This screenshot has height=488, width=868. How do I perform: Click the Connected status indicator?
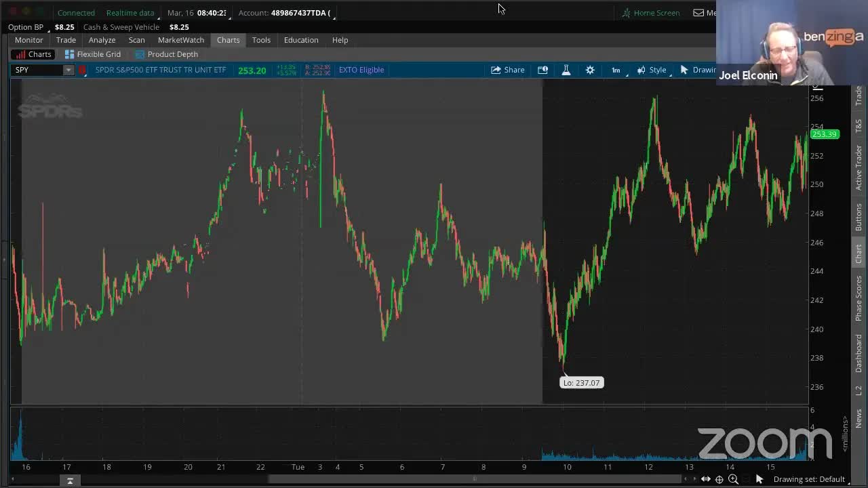(x=76, y=13)
